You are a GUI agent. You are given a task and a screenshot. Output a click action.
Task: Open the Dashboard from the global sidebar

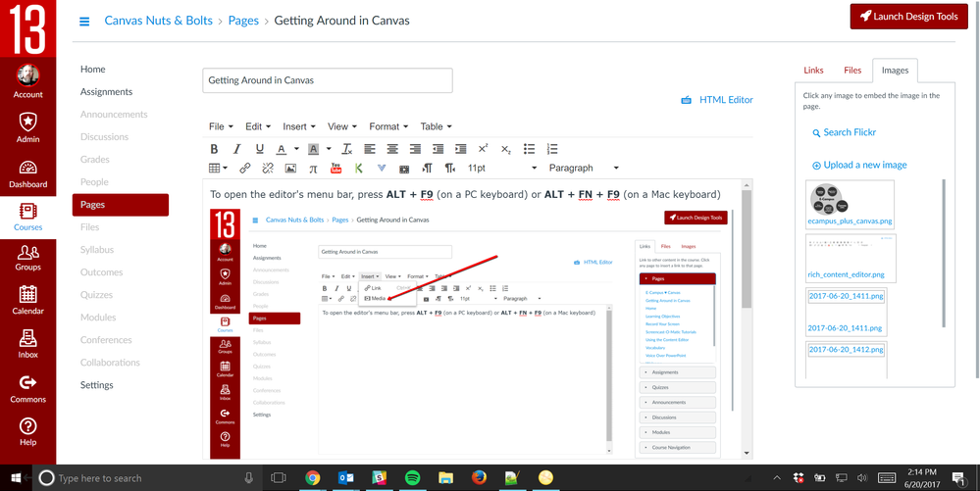pyautogui.click(x=27, y=173)
